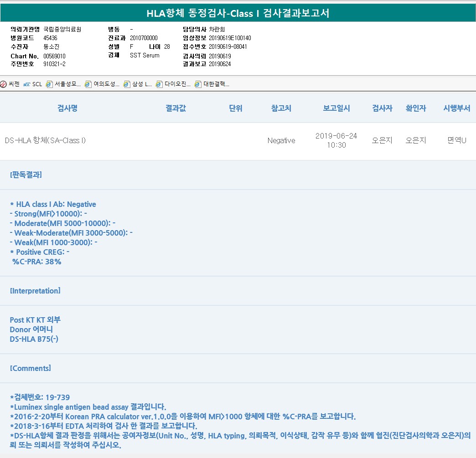Click the 서울성모 bookmark's IE icon
The width and height of the screenshot is (476, 458).
(x=49, y=84)
